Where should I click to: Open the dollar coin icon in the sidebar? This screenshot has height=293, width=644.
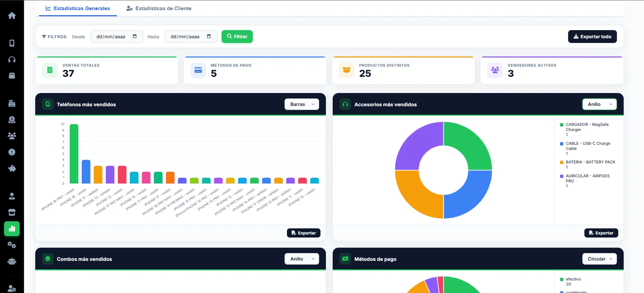pos(12,119)
